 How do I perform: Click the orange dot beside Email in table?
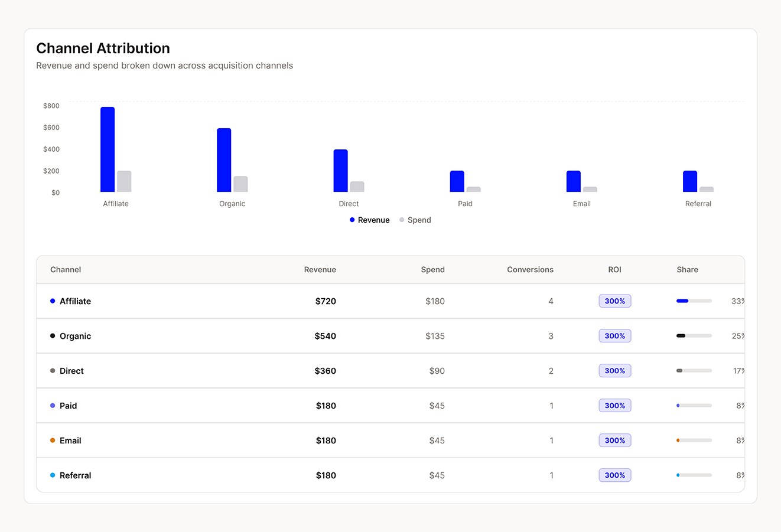click(53, 440)
